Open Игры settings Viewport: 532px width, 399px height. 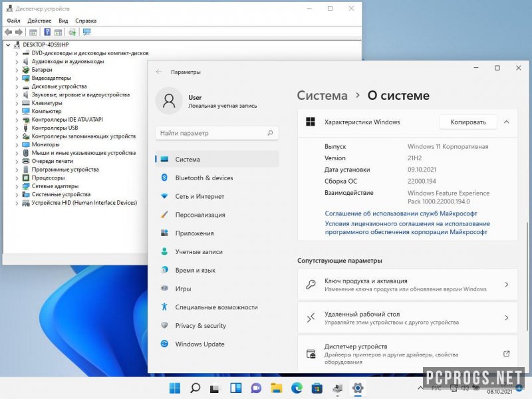tap(217, 289)
